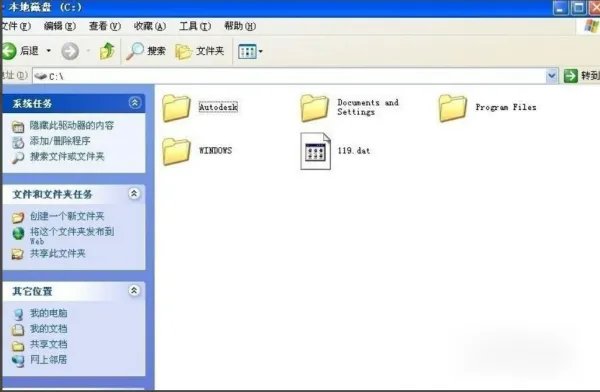600x392 pixels.
Task: Click the 我的文档 documents icon
Action: [18, 330]
